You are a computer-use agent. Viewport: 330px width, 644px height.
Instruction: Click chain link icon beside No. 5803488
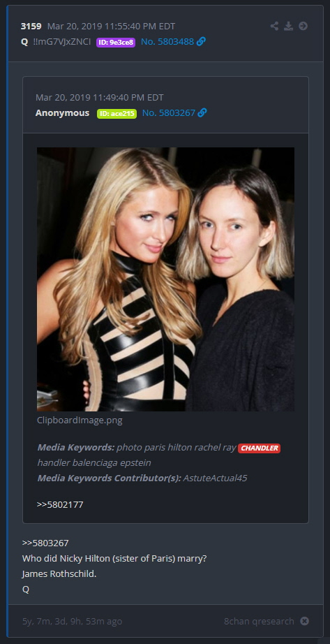coord(201,41)
